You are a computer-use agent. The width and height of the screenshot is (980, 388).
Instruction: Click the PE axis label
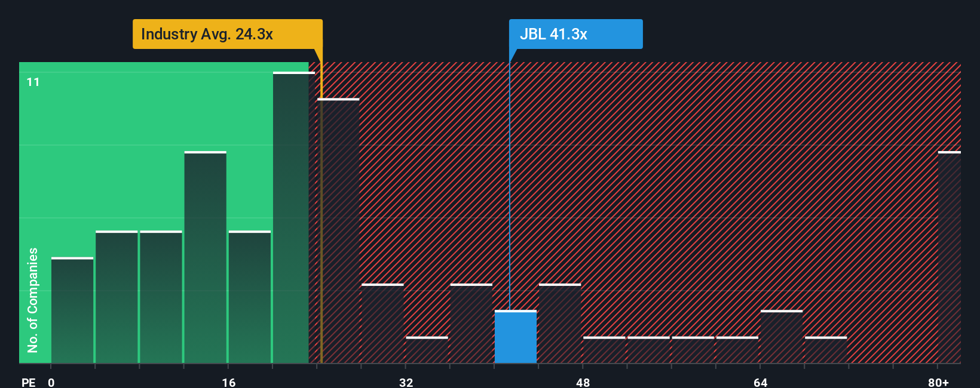click(29, 382)
